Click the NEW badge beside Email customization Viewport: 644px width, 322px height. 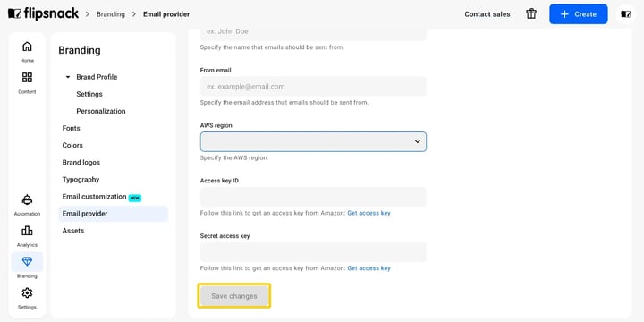(x=135, y=198)
